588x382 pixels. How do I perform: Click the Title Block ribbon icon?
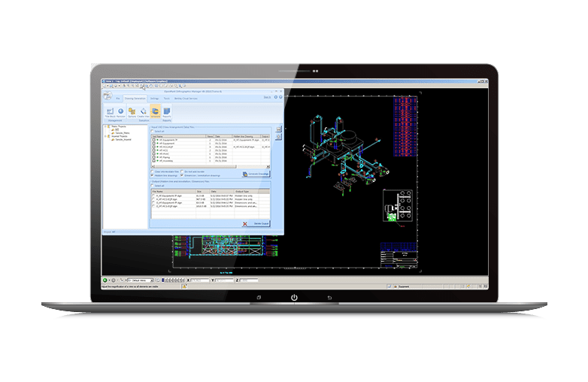click(108, 112)
